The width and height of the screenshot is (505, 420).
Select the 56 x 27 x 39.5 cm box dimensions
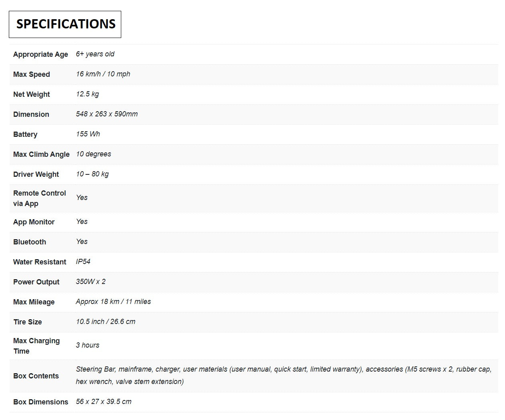pyautogui.click(x=104, y=402)
